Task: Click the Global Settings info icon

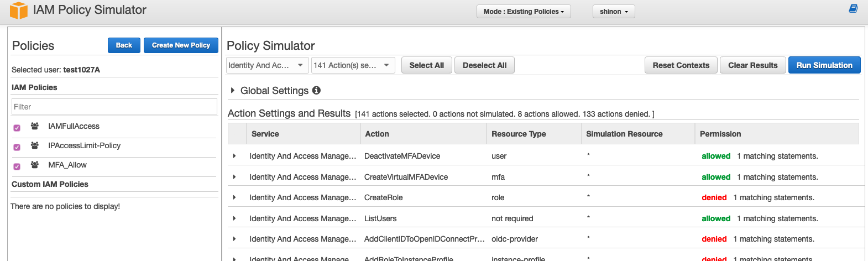Action: click(316, 90)
